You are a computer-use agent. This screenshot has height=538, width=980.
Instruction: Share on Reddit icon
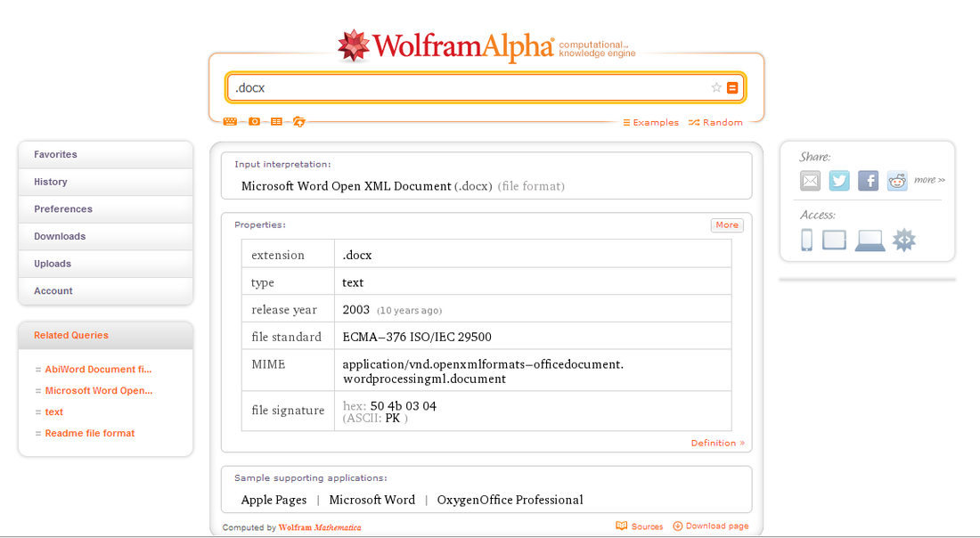897,181
